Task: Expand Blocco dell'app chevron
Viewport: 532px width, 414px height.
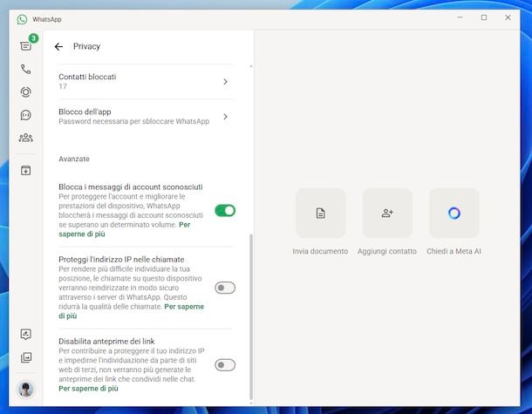Action: (x=225, y=117)
